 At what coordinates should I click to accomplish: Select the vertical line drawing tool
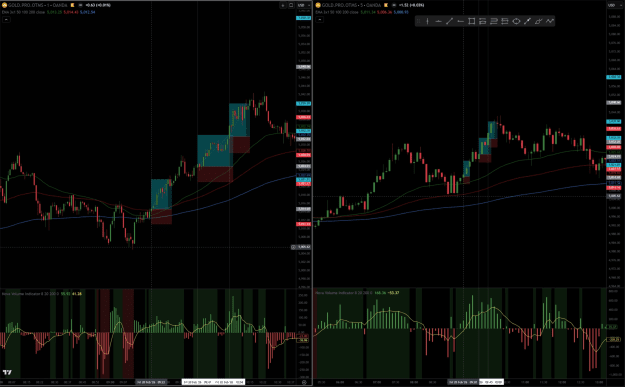tap(427, 22)
